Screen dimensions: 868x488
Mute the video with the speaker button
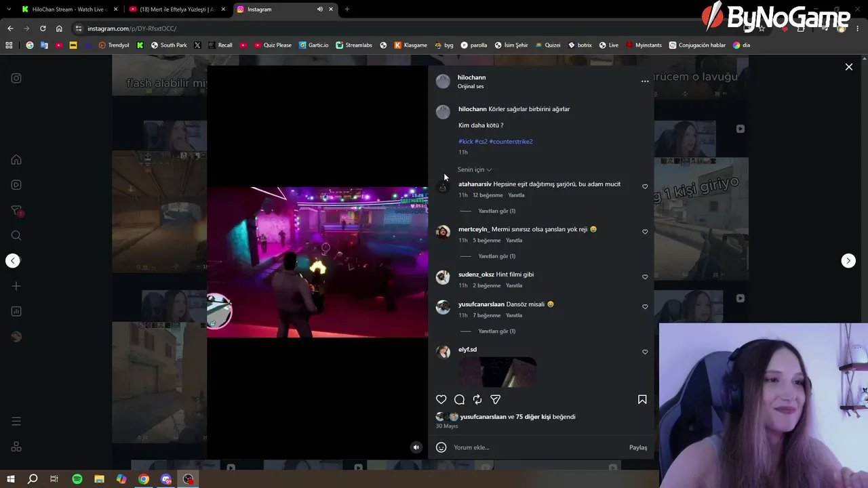coord(416,447)
